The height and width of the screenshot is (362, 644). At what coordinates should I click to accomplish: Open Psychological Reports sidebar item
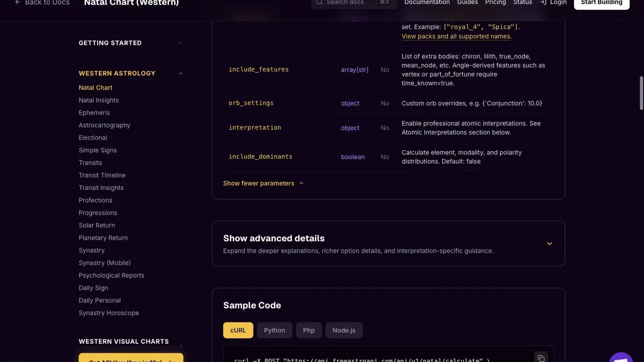112,276
